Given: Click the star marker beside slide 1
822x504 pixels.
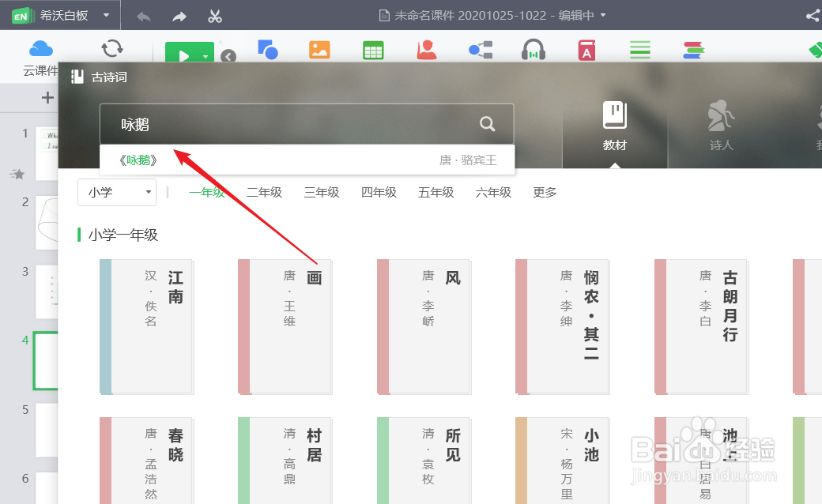Looking at the screenshot, I should tap(17, 174).
